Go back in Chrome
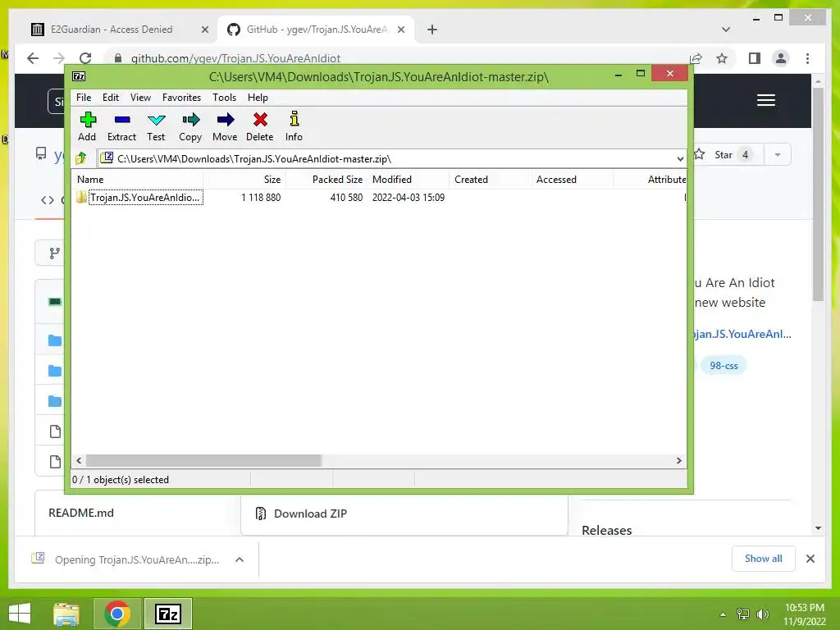Image resolution: width=840 pixels, height=630 pixels. click(33, 58)
